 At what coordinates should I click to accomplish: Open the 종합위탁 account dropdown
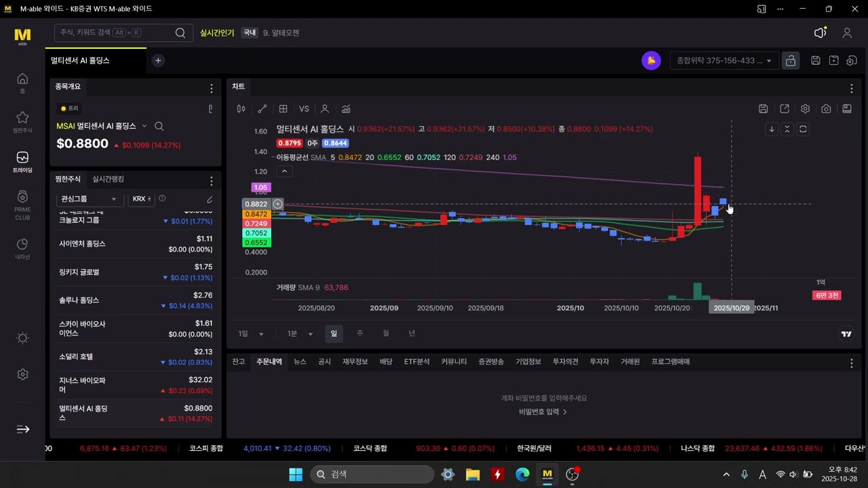(x=724, y=60)
